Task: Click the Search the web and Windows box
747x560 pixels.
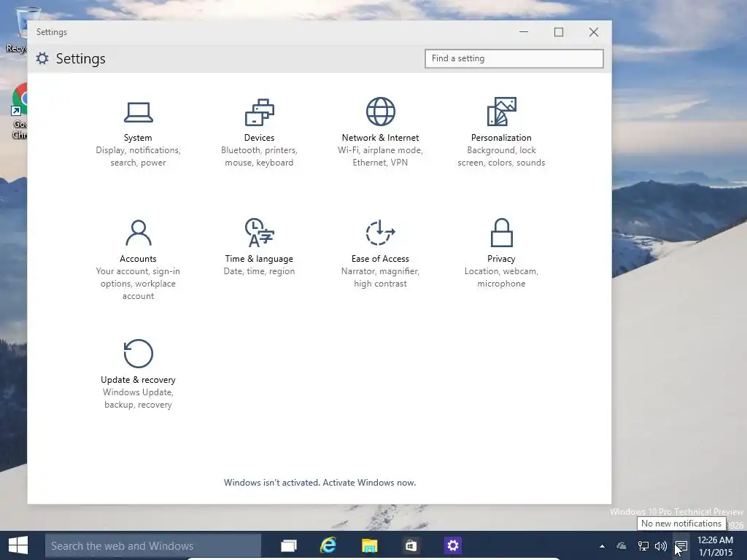Action: click(x=153, y=545)
